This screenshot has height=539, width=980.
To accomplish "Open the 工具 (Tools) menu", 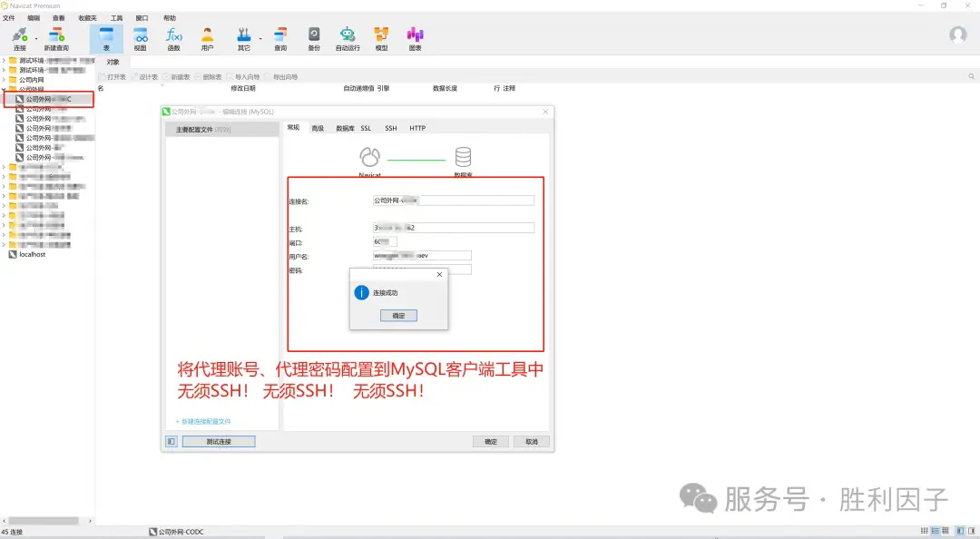I will [117, 18].
